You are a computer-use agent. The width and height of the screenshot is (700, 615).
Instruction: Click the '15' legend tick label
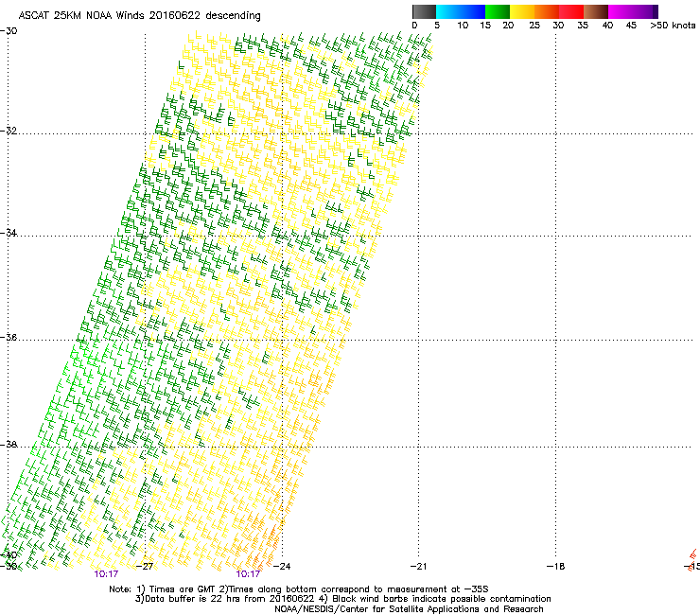[485, 26]
